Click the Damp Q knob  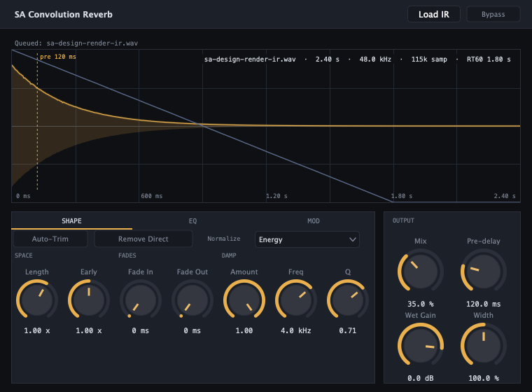pos(348,300)
